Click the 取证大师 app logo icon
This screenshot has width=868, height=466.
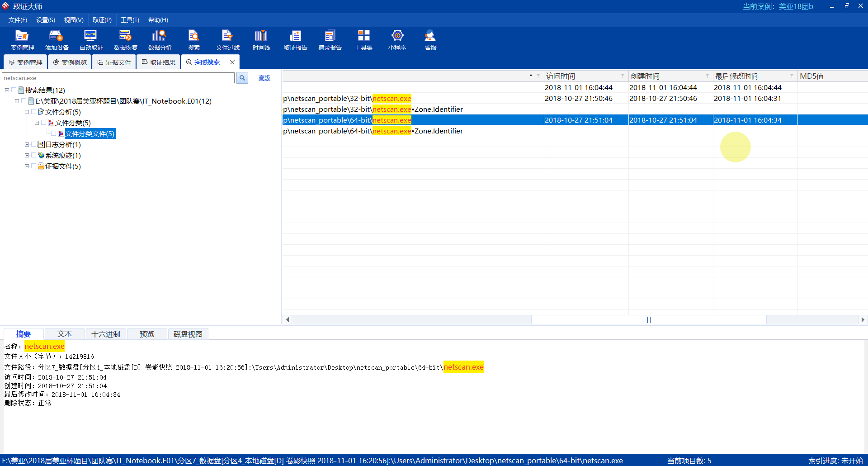coord(5,6)
